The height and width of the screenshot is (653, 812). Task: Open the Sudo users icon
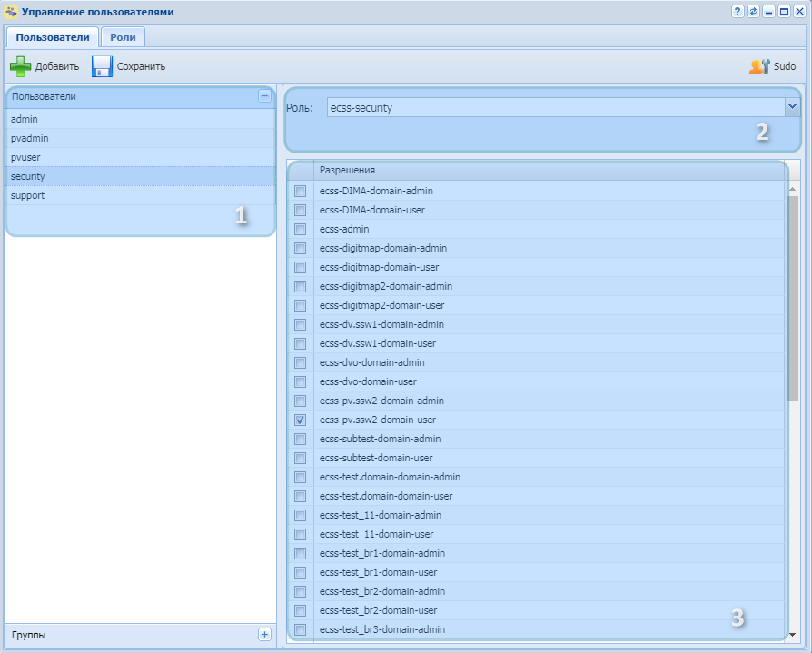pyautogui.click(x=758, y=66)
